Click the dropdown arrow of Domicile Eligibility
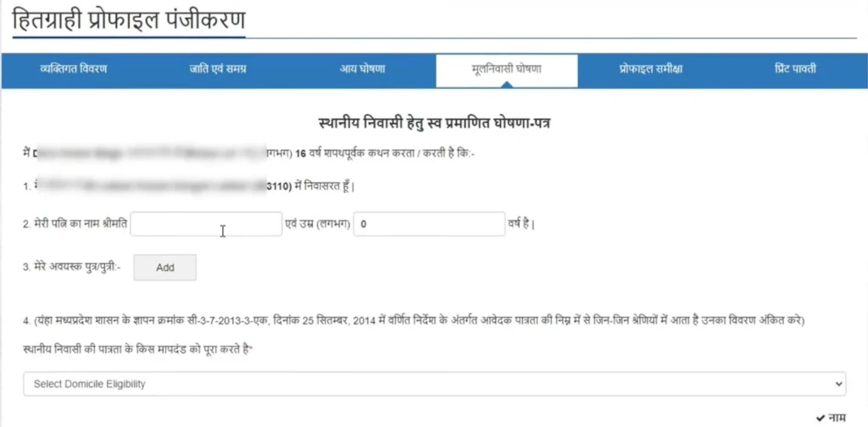Screen dimensions: 868x427 tap(840, 383)
